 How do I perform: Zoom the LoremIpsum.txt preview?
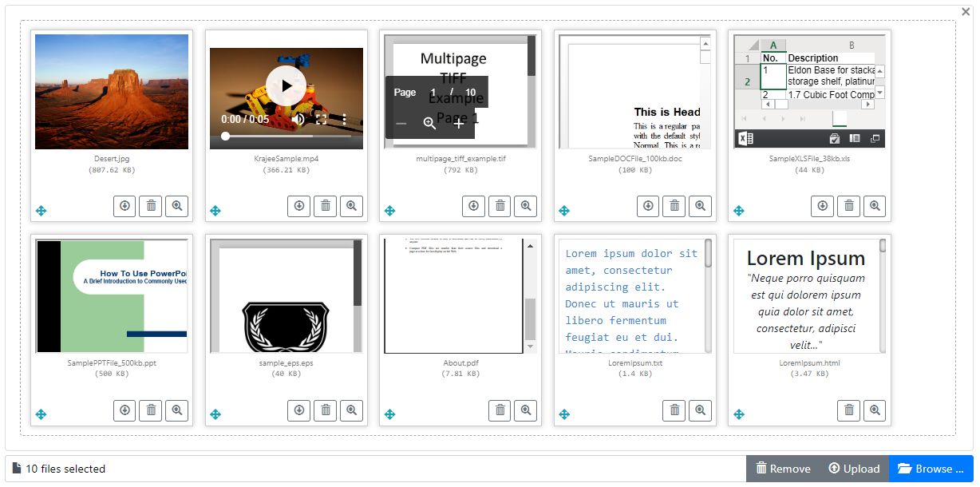[x=700, y=410]
